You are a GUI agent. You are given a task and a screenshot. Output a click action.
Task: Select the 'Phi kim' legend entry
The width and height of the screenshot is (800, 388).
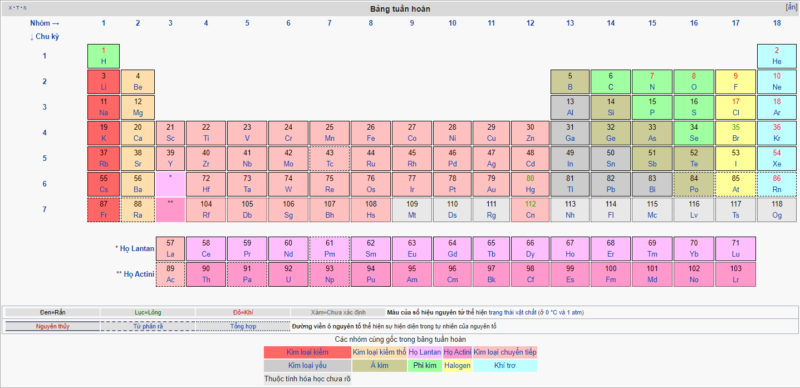point(424,366)
